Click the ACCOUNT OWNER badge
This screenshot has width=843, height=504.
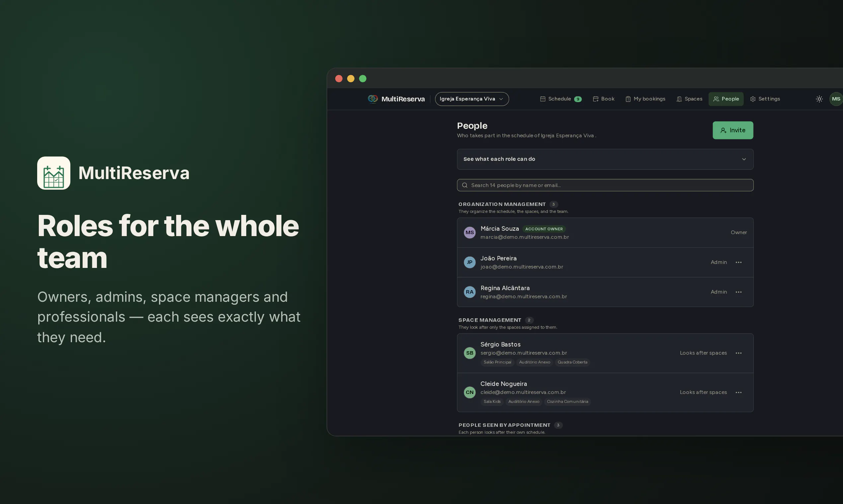[x=544, y=229]
